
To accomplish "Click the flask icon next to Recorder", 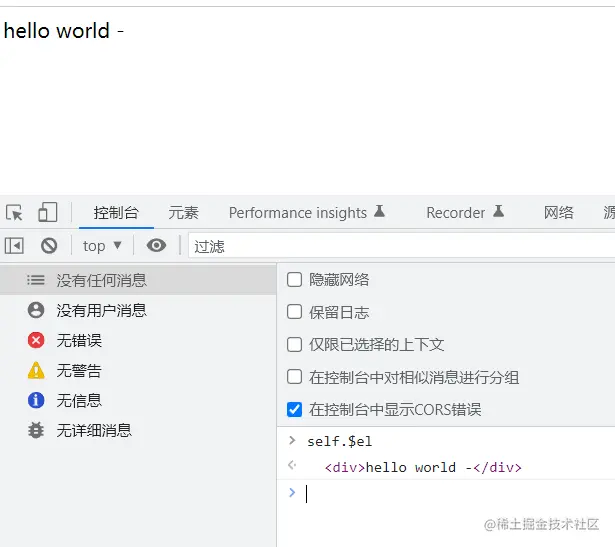I will click(498, 211).
